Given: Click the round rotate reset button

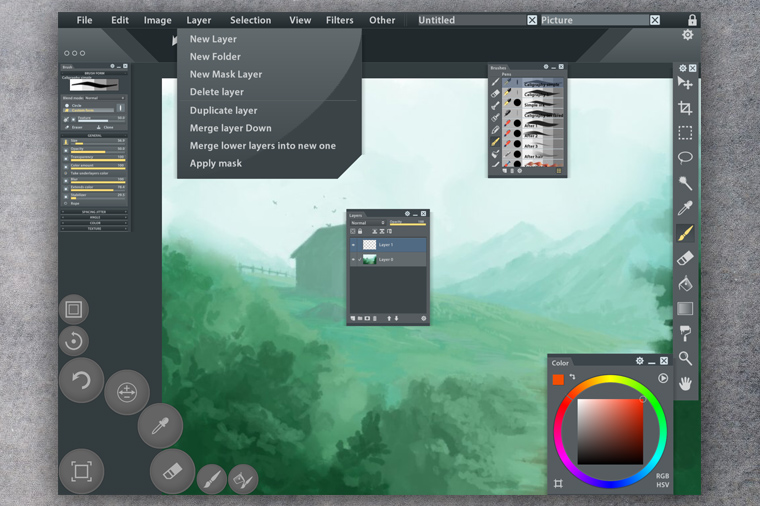Looking at the screenshot, I should tap(74, 341).
